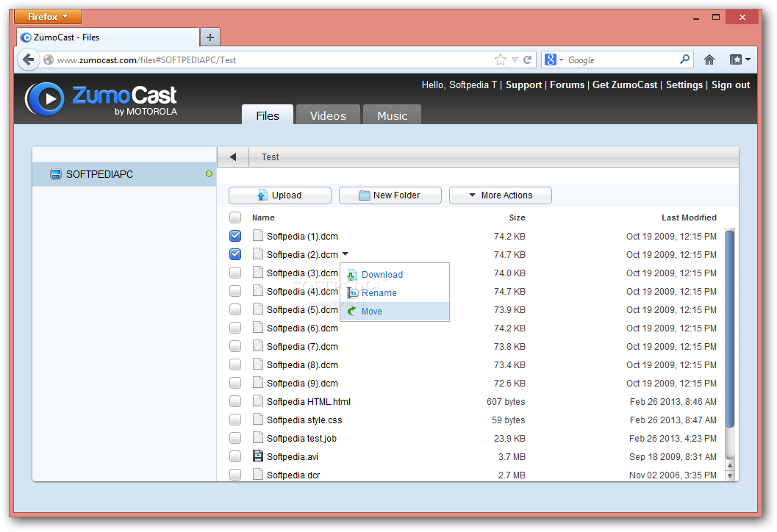Screen dimensions: 777x532
Task: Click file icon of Softpedia test.job
Action: (x=258, y=437)
